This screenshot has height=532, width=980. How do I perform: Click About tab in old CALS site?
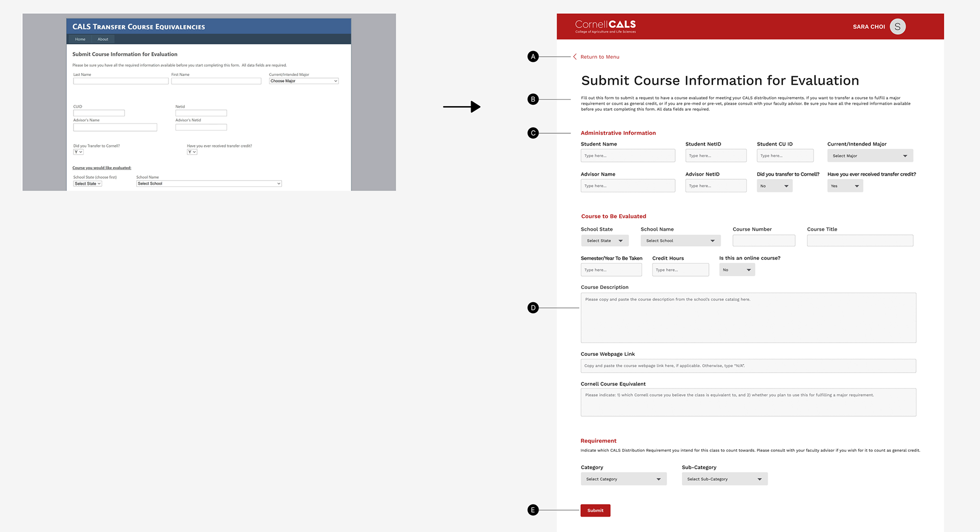[103, 39]
